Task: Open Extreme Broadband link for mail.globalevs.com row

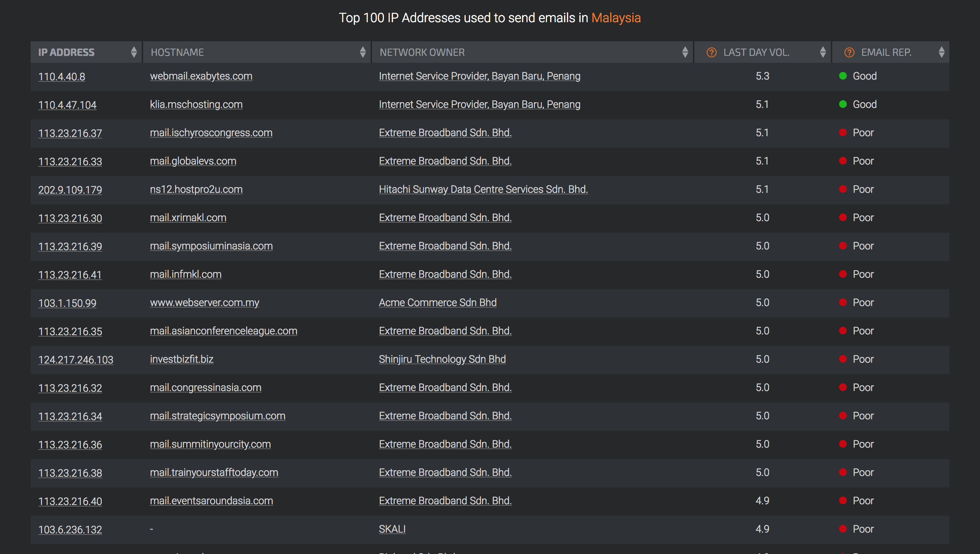Action: click(445, 161)
